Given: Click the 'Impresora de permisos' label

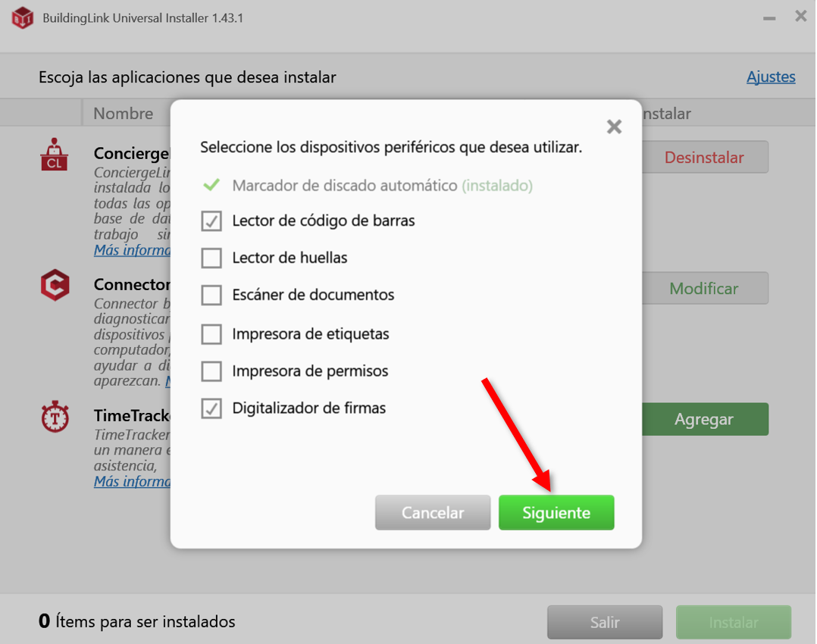Looking at the screenshot, I should 310,371.
